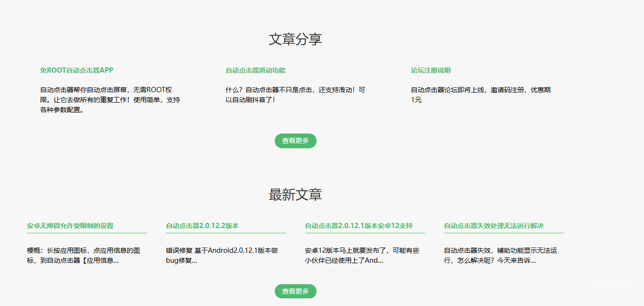
Task: Click the 论坛注册说明 article heading
Action: tap(431, 70)
